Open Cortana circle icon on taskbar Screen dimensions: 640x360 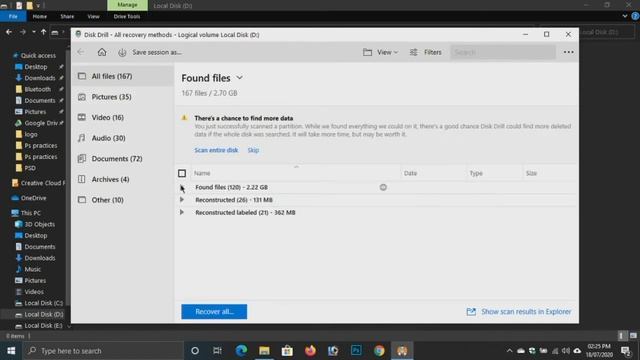click(195, 351)
